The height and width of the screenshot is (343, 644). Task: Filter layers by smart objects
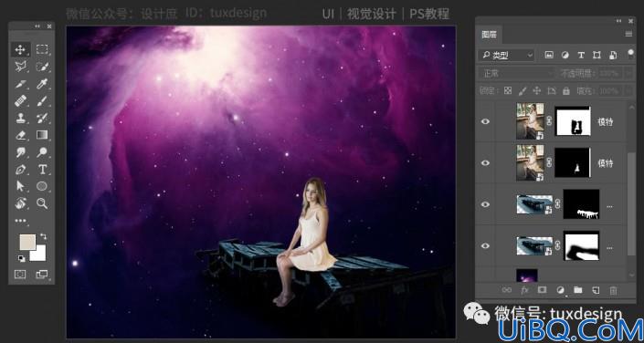(613, 56)
